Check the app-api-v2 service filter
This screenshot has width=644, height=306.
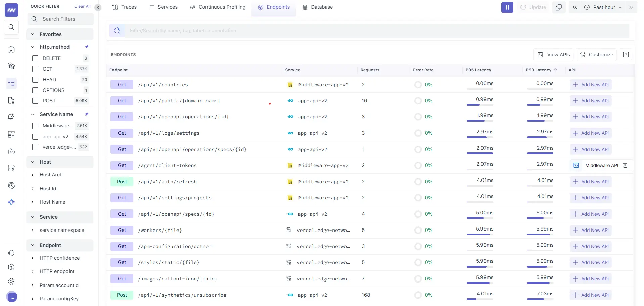click(35, 137)
